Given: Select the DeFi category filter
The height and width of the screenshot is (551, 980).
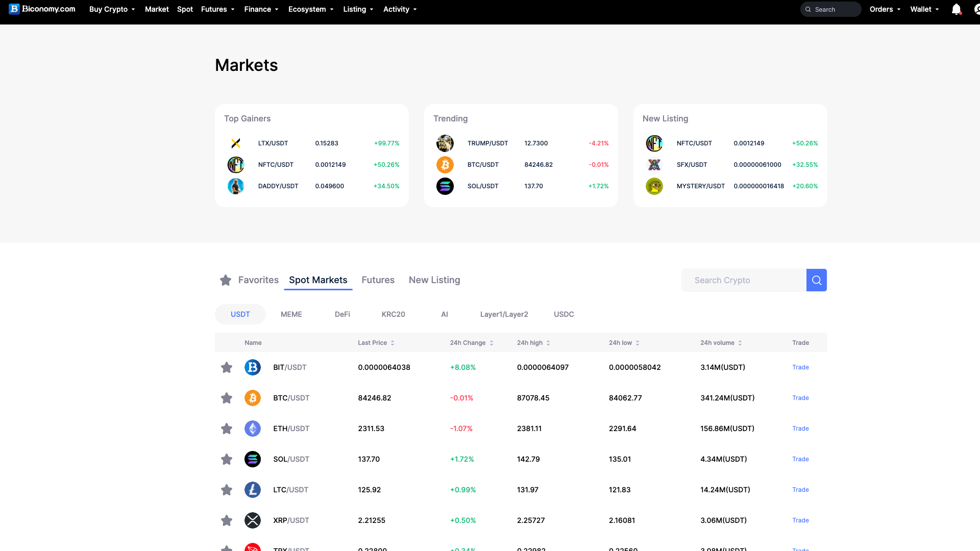Looking at the screenshot, I should pos(342,314).
